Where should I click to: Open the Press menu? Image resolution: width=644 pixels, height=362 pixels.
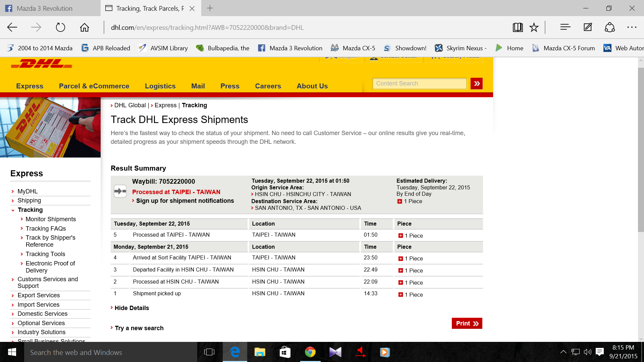(230, 86)
